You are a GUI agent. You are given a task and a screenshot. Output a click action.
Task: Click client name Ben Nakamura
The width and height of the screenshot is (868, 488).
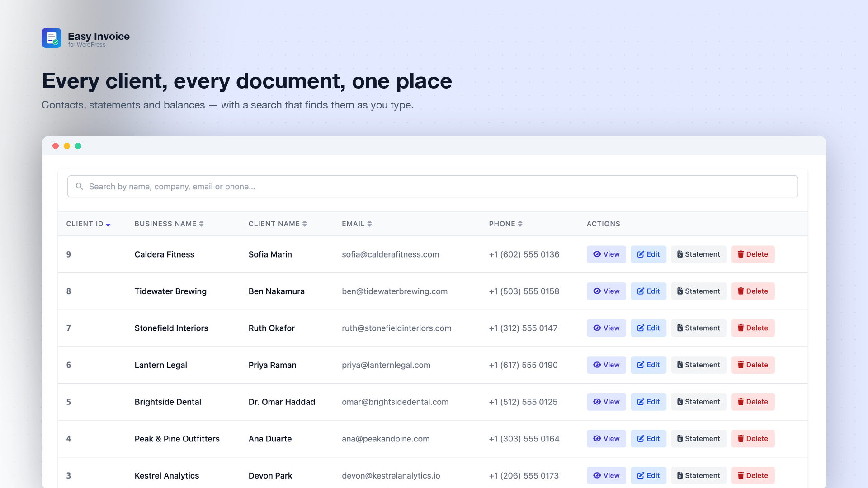[276, 291]
